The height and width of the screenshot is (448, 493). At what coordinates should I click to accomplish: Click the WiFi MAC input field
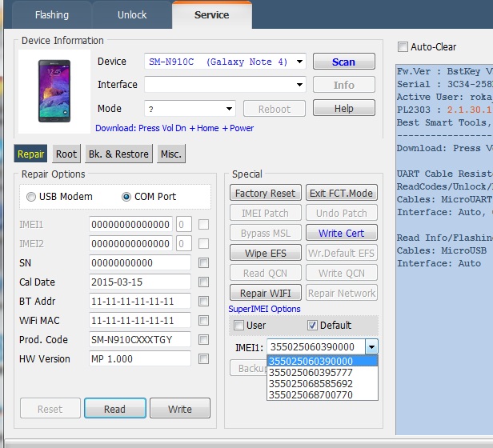[x=140, y=320]
